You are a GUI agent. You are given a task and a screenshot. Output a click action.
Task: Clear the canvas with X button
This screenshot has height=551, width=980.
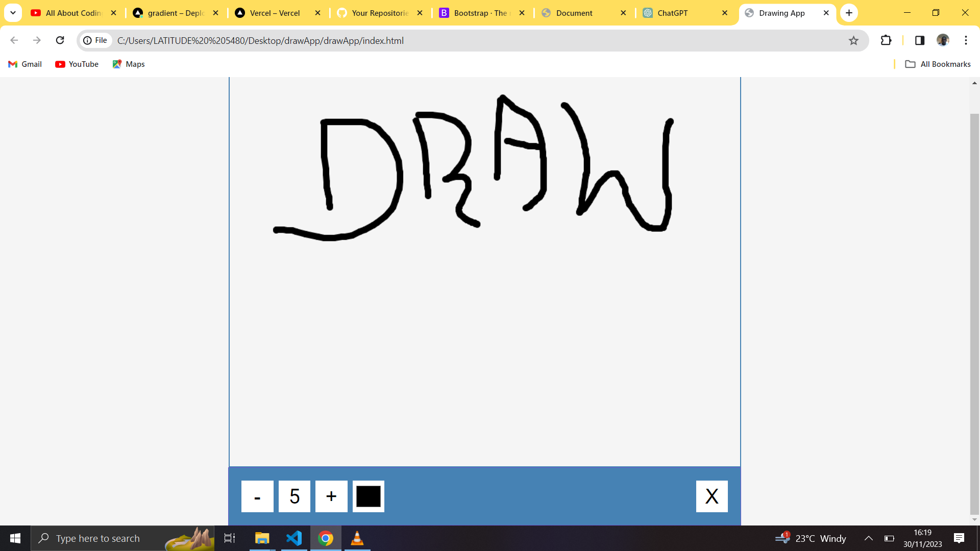(712, 496)
